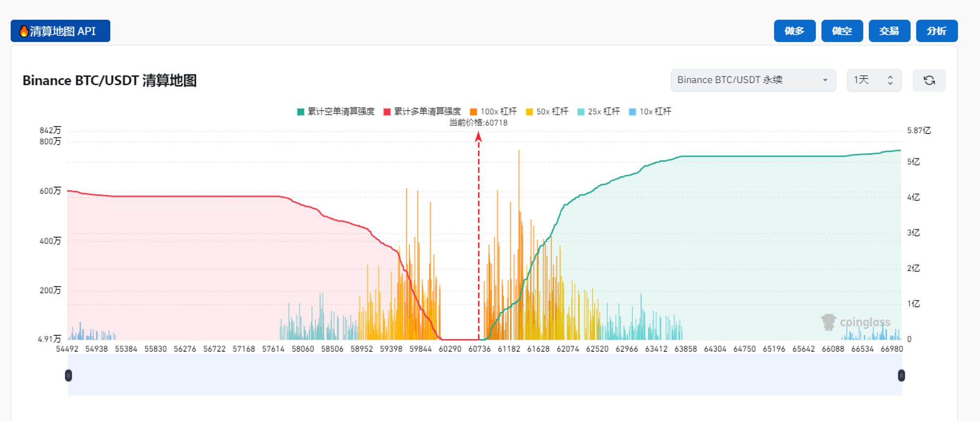Click the 当前价格:60718 label
The width and height of the screenshot is (980, 421).
pos(478,123)
